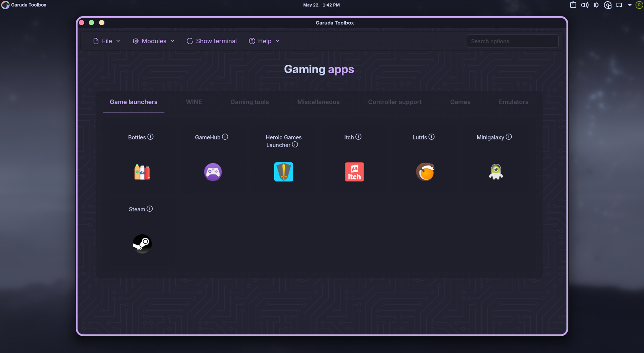The width and height of the screenshot is (644, 353).
Task: Switch to the Games tab
Action: (x=460, y=102)
